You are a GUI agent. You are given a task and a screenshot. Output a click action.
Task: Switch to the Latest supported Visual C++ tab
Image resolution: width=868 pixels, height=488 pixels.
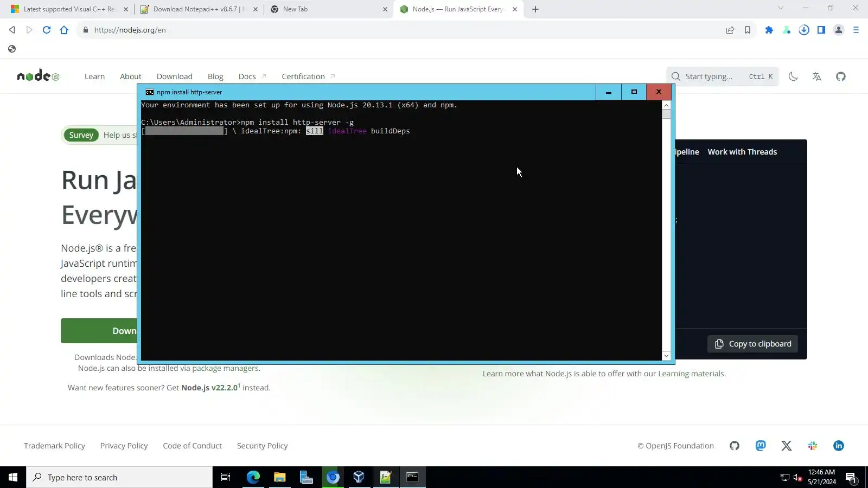(x=69, y=9)
